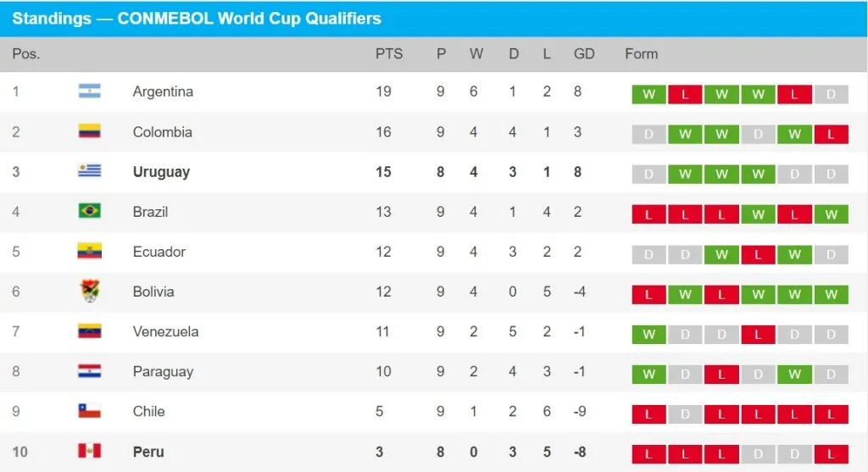Click the Venezuela flag icon

click(x=89, y=331)
